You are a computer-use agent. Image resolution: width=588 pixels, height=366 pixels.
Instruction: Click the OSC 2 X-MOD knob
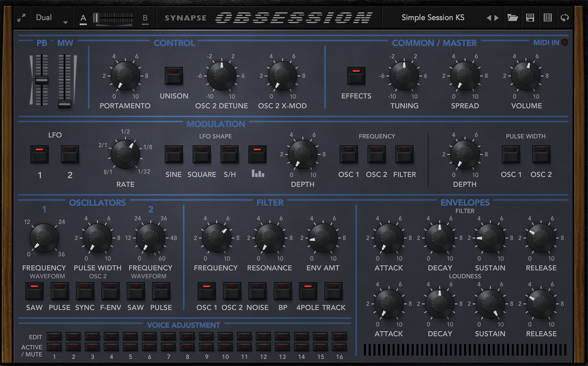tap(282, 76)
